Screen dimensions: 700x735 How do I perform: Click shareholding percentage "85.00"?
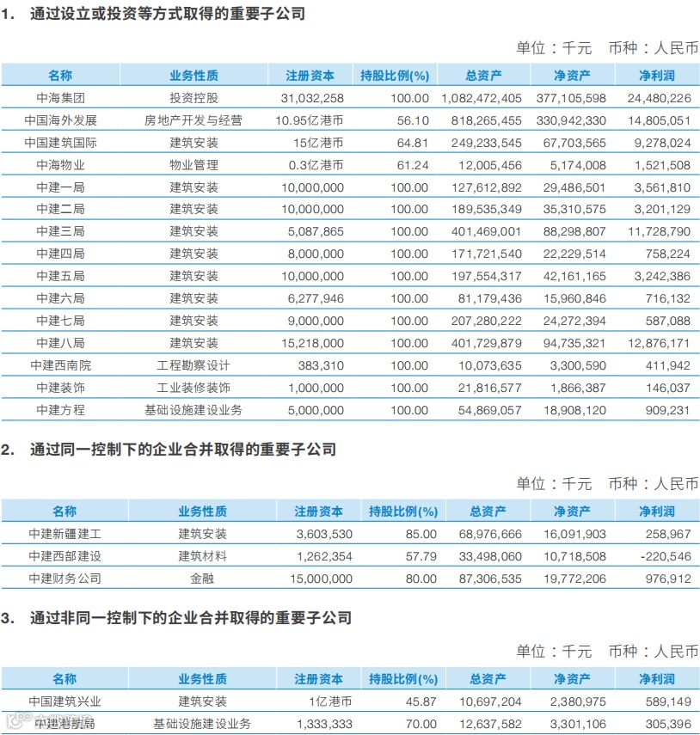[421, 534]
